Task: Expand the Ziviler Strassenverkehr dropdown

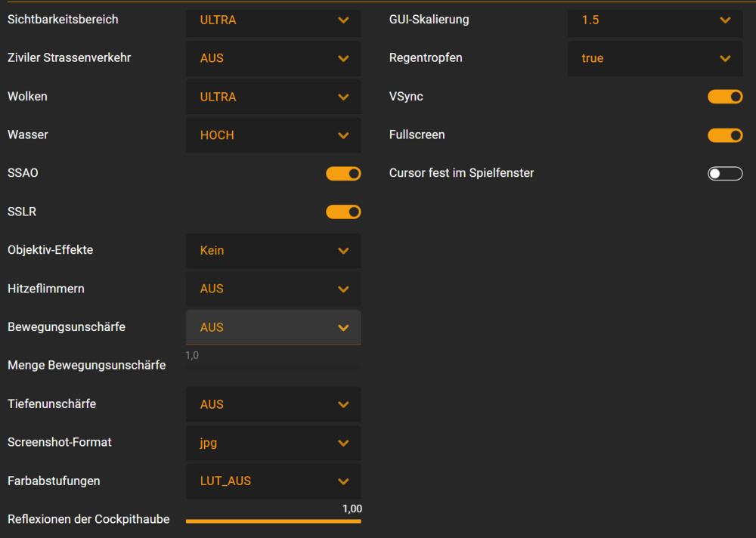Action: [273, 58]
